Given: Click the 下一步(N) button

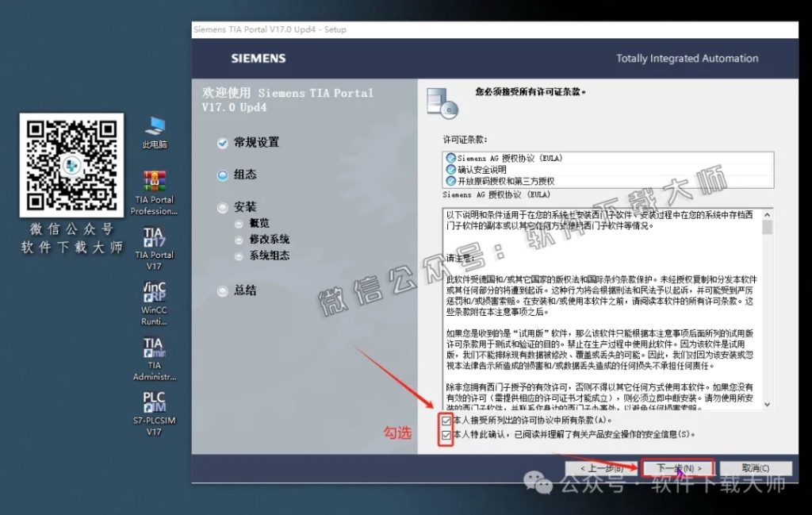Looking at the screenshot, I should 678,467.
